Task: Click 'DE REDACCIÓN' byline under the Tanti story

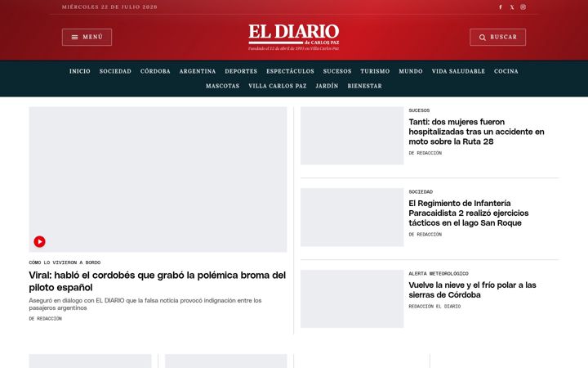Action: [x=425, y=153]
